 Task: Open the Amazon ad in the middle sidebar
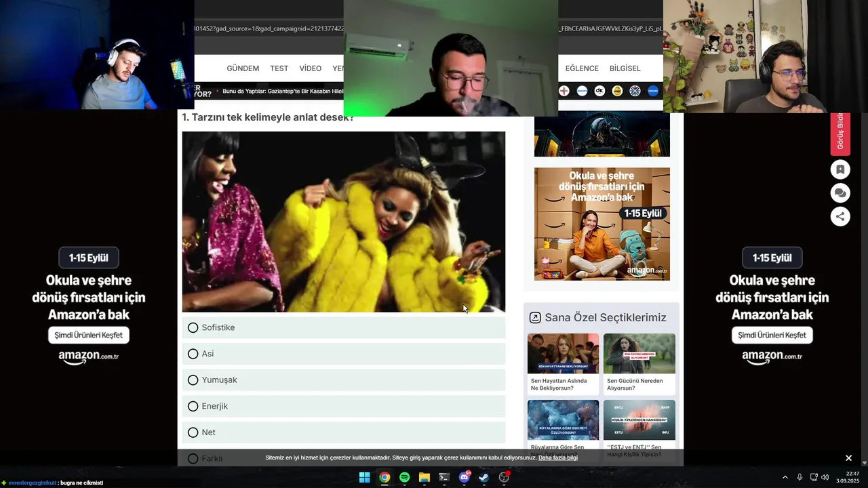click(x=602, y=224)
